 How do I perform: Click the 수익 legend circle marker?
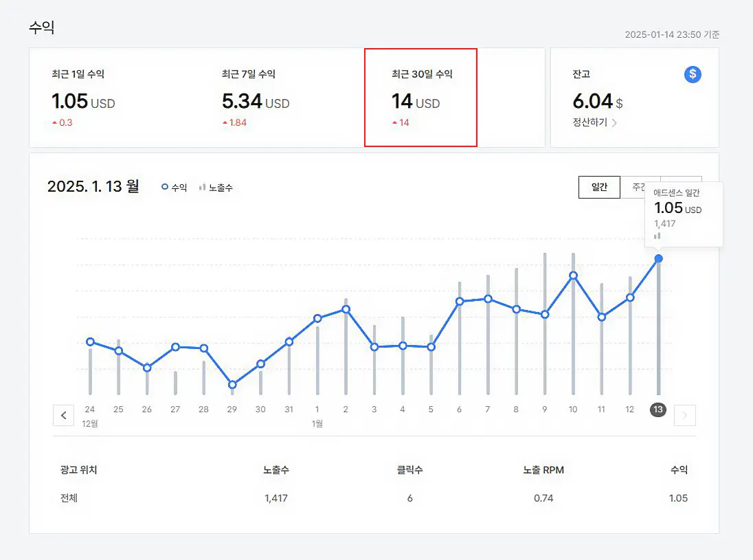tap(165, 187)
